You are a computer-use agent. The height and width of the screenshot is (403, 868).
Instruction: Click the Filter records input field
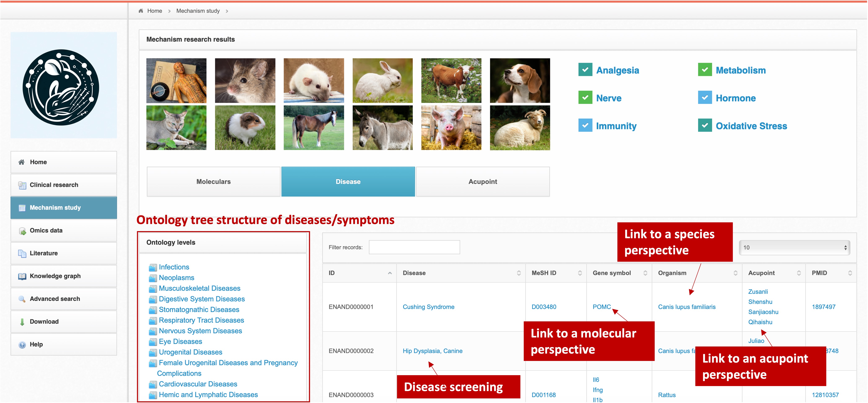(x=414, y=247)
